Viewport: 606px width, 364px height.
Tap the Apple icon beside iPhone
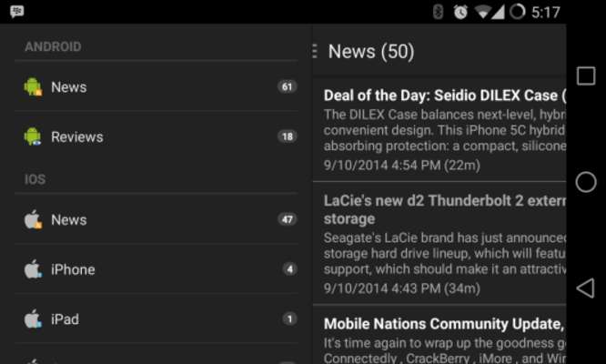point(33,269)
